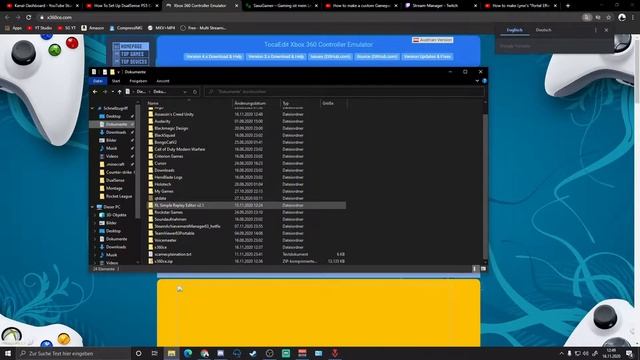This screenshot has height=360, width=640.
Task: Open Chrome profile avatar
Action: click(622, 18)
